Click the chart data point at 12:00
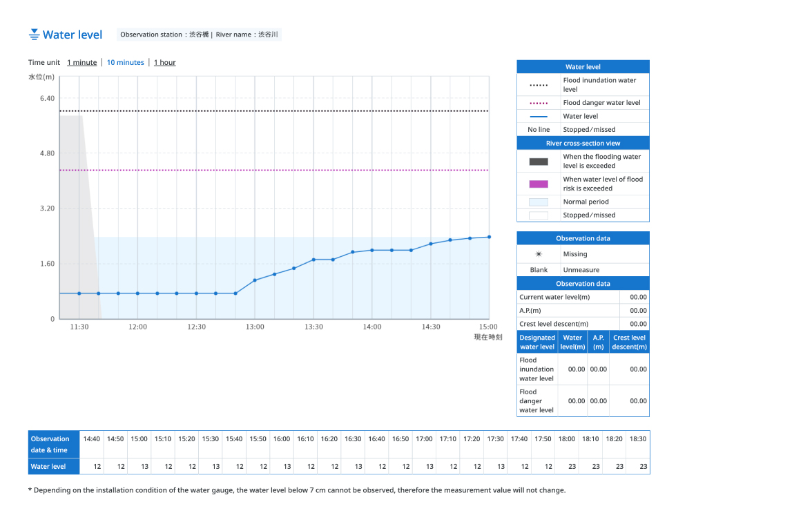The width and height of the screenshot is (812, 522). point(138,293)
